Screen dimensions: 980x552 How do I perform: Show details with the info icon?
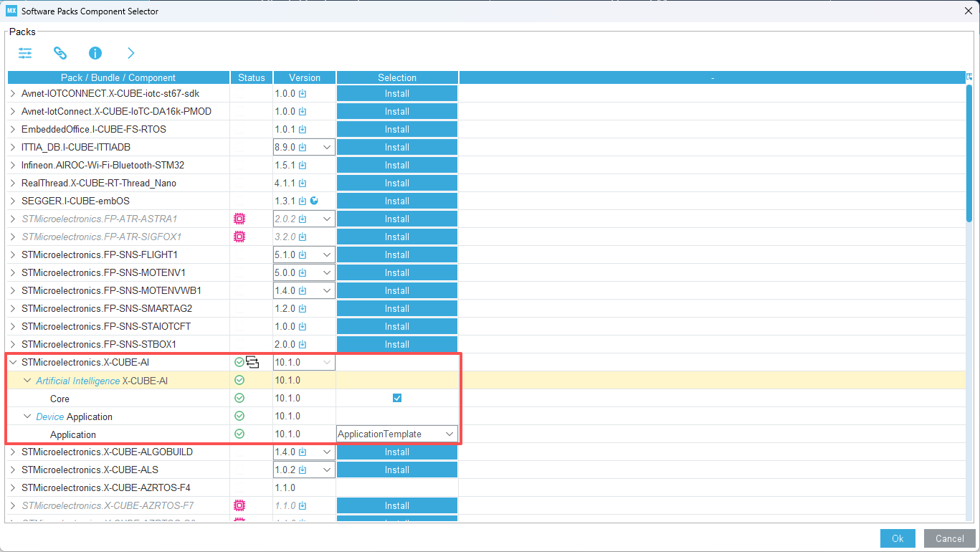tap(95, 53)
